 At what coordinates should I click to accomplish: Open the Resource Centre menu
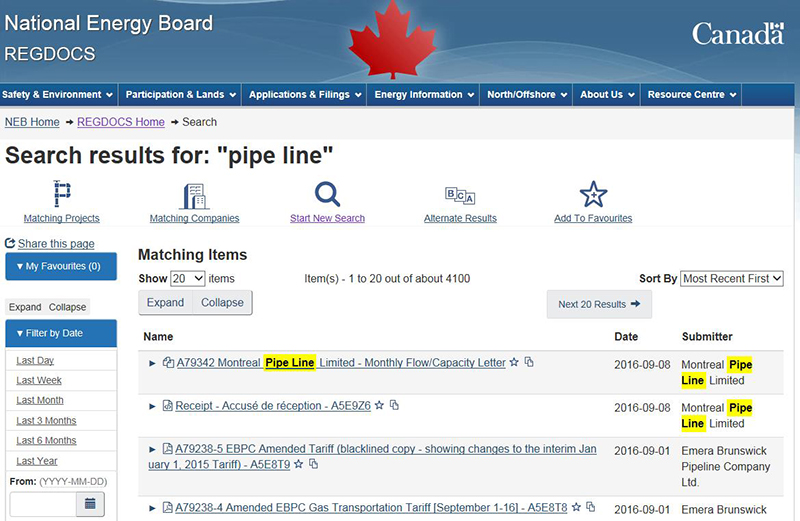point(692,94)
